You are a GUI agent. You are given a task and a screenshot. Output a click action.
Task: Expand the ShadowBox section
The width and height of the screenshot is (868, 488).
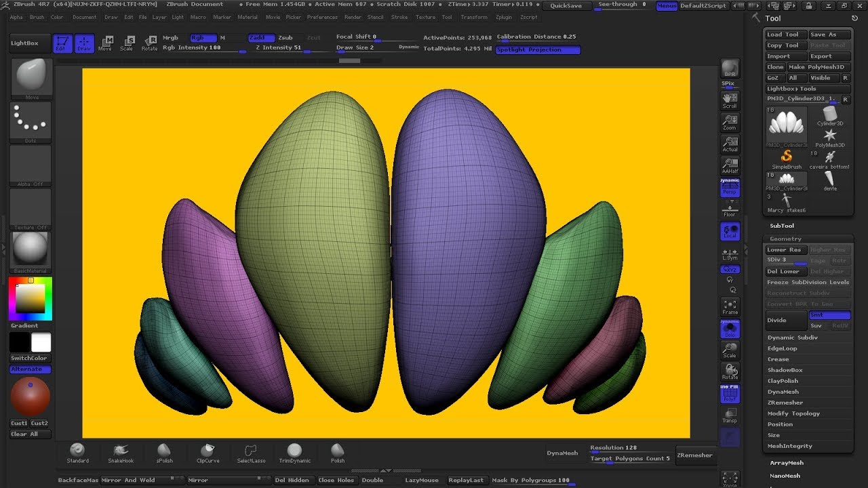point(785,370)
